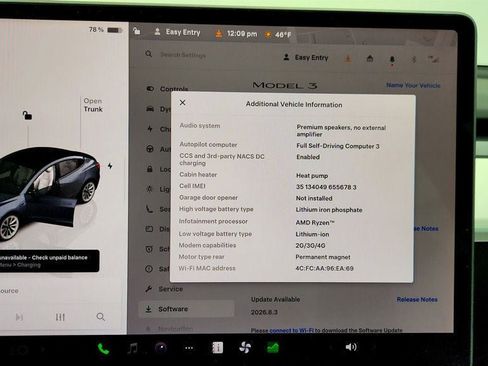Image resolution: width=488 pixels, height=366 pixels.
Task: Tap the 78% battery indicator
Action: pos(105,30)
